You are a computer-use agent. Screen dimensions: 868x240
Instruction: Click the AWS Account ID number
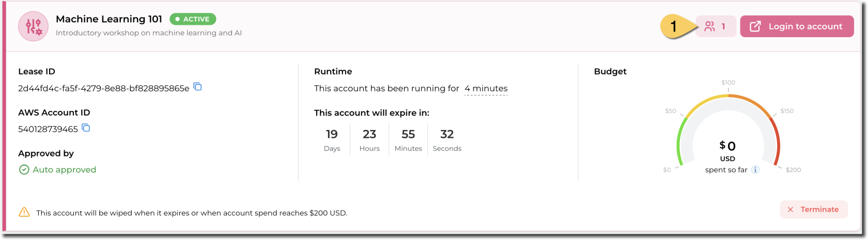point(48,129)
